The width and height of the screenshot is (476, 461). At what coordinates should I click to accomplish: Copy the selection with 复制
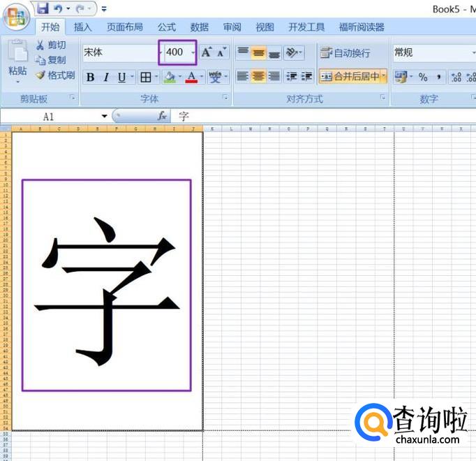click(51, 60)
